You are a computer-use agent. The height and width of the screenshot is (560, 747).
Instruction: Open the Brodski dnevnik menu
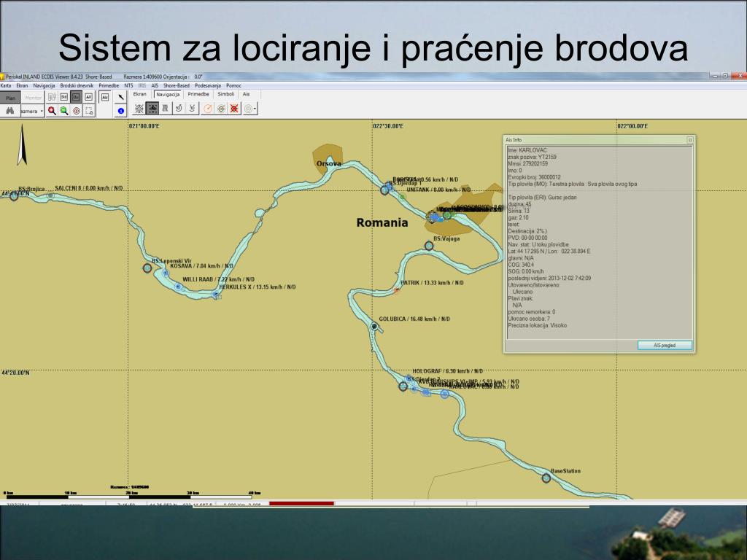[77, 86]
